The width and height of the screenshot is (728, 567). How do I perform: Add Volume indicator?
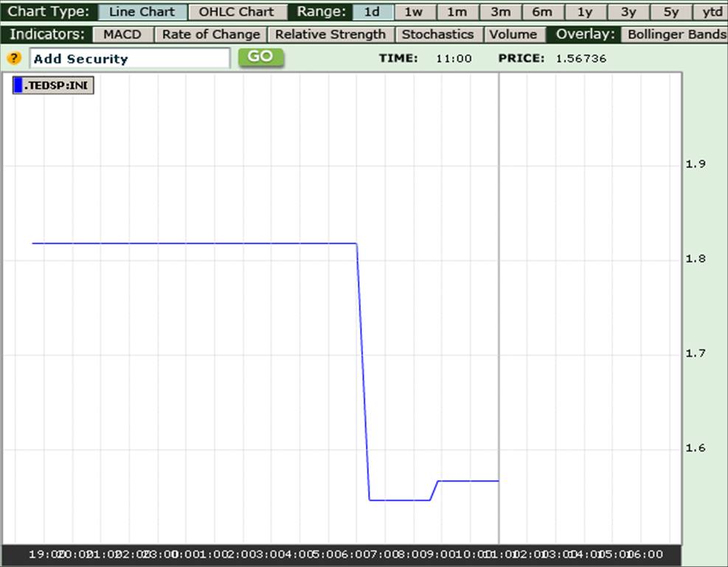coord(513,35)
